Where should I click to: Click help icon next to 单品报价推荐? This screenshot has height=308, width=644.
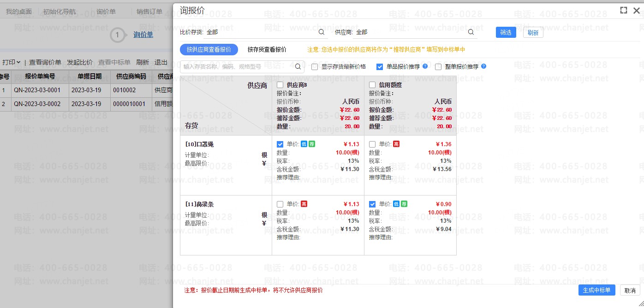click(425, 66)
